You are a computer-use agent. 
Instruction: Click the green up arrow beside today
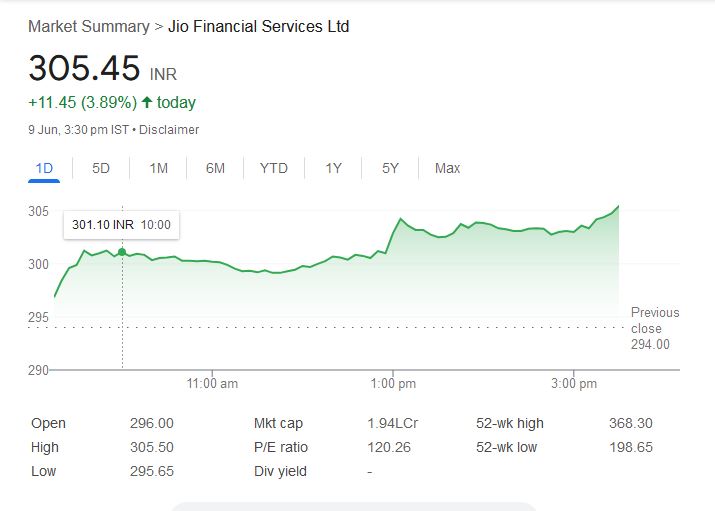click(147, 103)
